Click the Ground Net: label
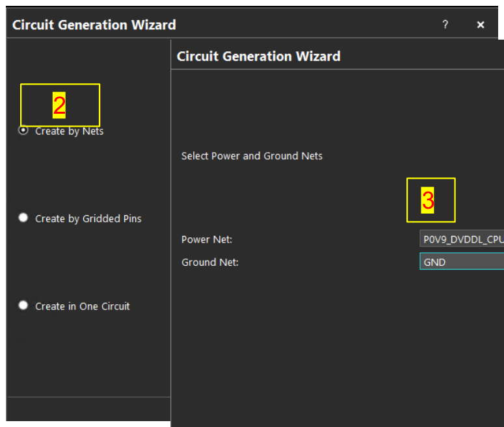This screenshot has width=504, height=427. [210, 262]
